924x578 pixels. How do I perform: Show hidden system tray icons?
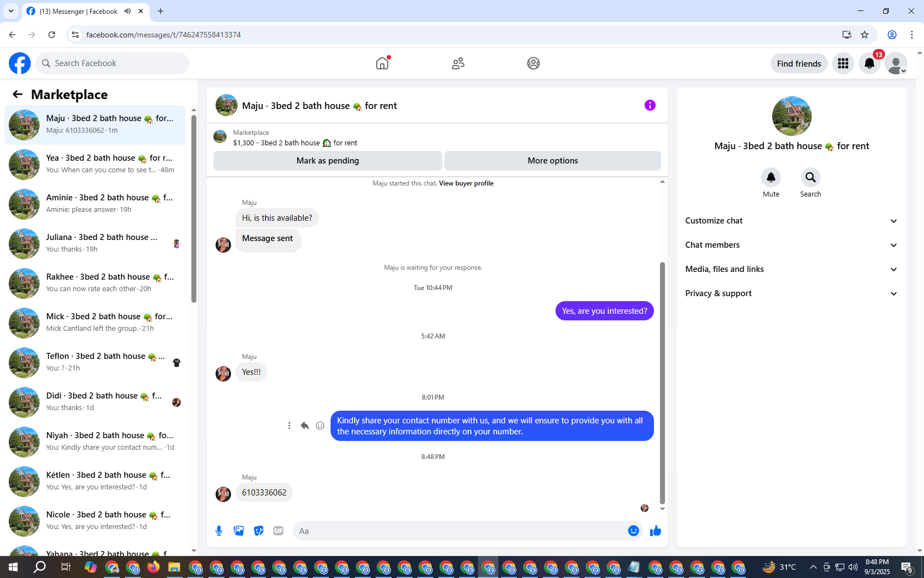[813, 567]
